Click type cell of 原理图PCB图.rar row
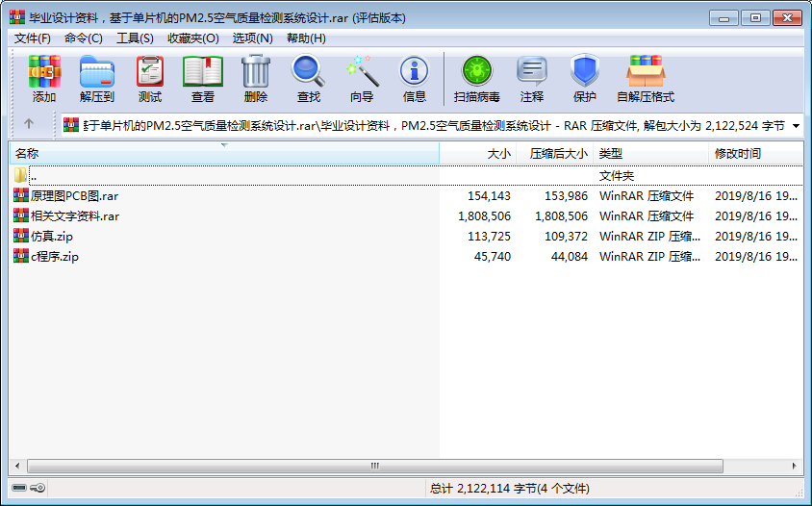The width and height of the screenshot is (812, 506). point(647,196)
